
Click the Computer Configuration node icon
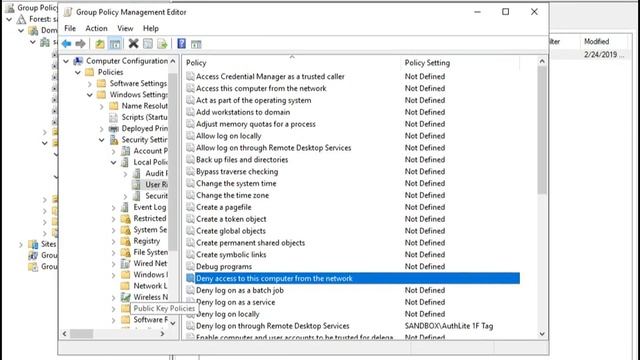tap(78, 61)
